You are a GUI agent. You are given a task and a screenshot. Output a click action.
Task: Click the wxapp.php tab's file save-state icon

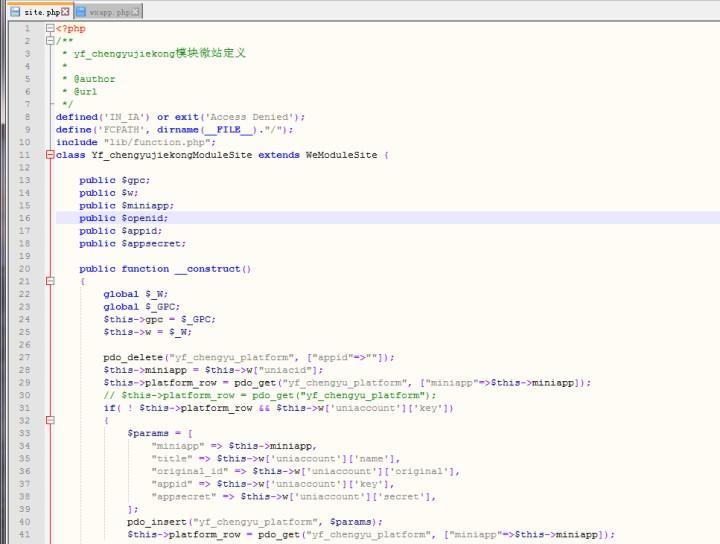(81, 12)
